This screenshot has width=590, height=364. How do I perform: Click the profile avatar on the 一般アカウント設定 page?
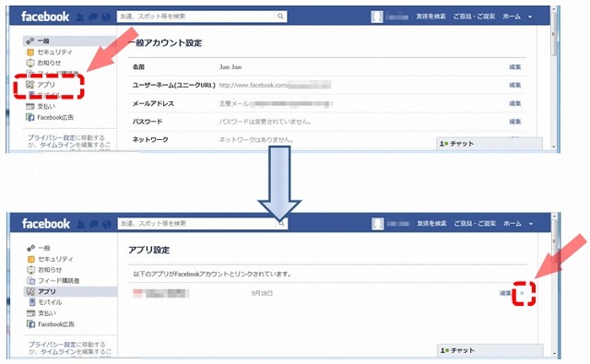(377, 17)
